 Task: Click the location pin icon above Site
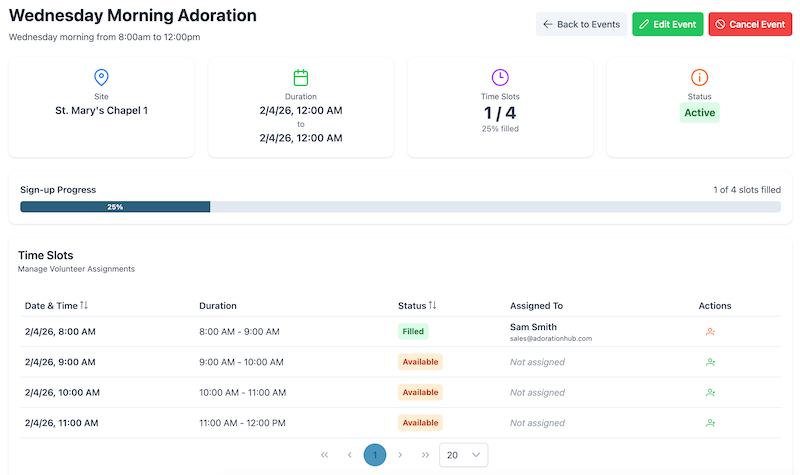pyautogui.click(x=101, y=77)
